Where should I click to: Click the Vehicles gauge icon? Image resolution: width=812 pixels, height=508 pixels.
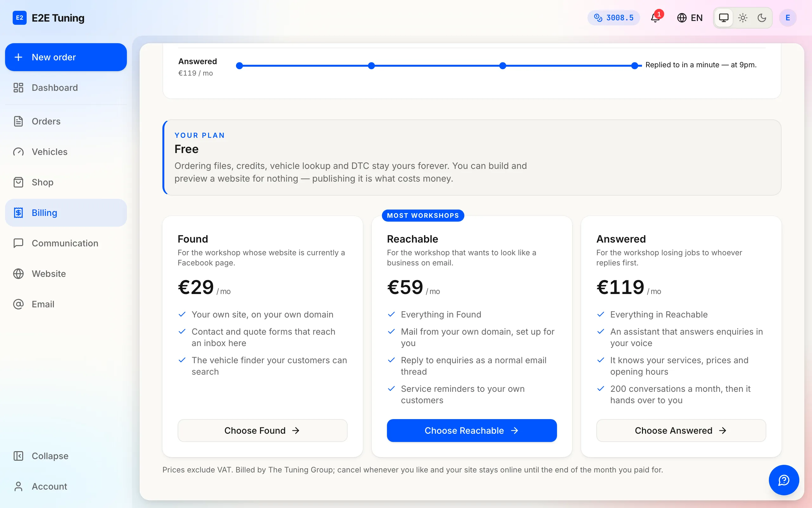(x=18, y=152)
